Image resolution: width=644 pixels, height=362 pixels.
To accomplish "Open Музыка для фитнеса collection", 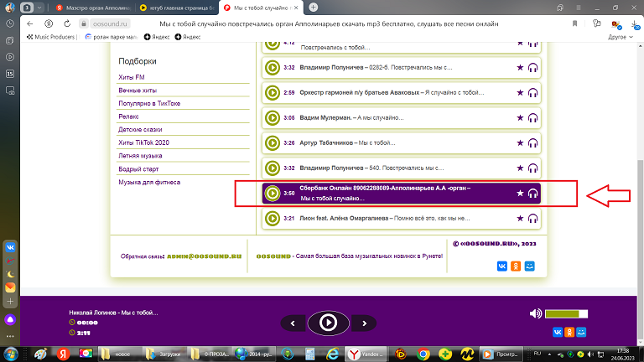I will coord(149,182).
